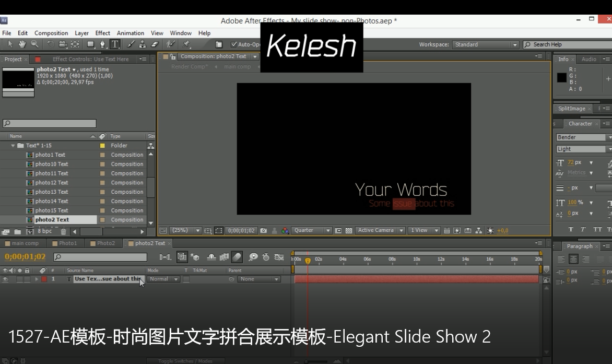The height and width of the screenshot is (364, 612).
Task: Toggle transparency grid in the viewer
Action: tap(349, 230)
